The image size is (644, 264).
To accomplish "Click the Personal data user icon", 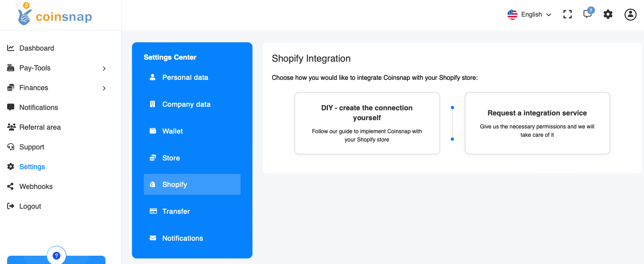I will 153,77.
